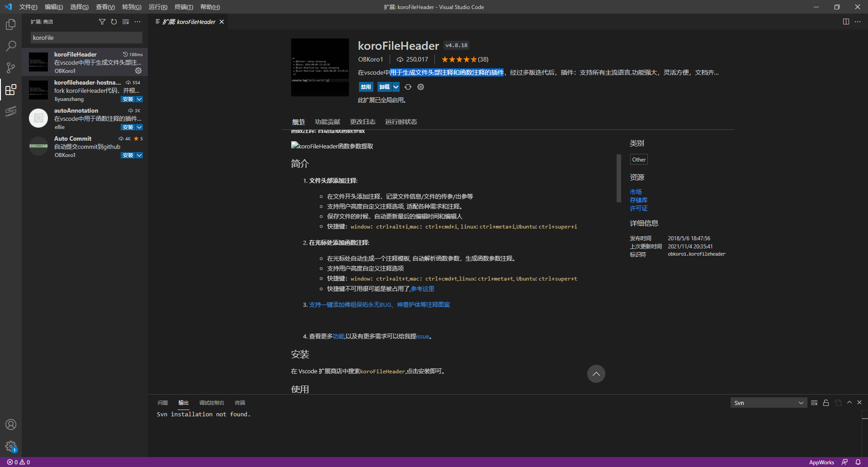
Task: Select Svn output channel dropdown
Action: pos(769,403)
